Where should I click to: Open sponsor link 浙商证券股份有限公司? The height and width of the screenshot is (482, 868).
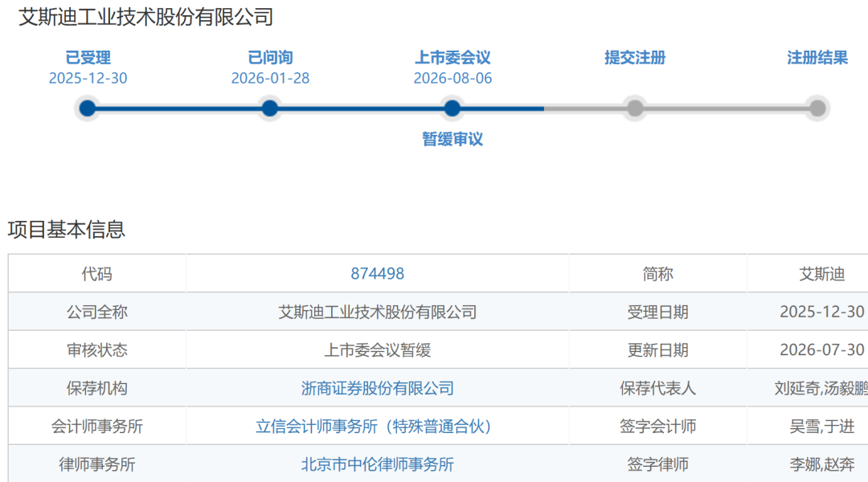coord(378,388)
